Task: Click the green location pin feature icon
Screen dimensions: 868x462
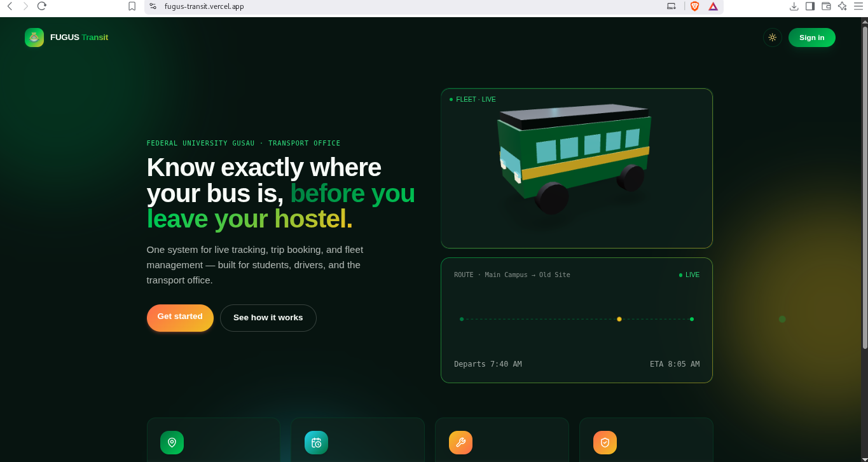Action: coord(172,443)
